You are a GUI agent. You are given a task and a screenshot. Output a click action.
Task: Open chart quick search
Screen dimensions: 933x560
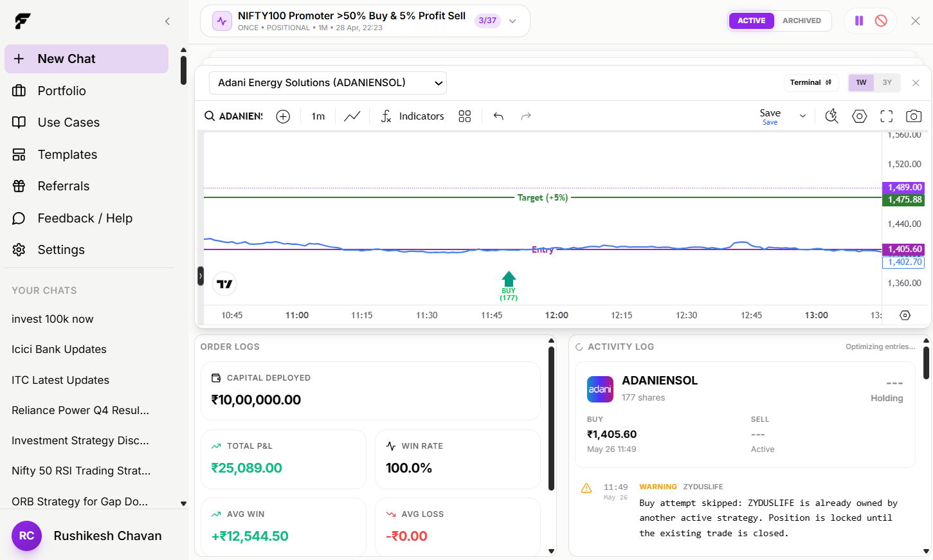[831, 116]
